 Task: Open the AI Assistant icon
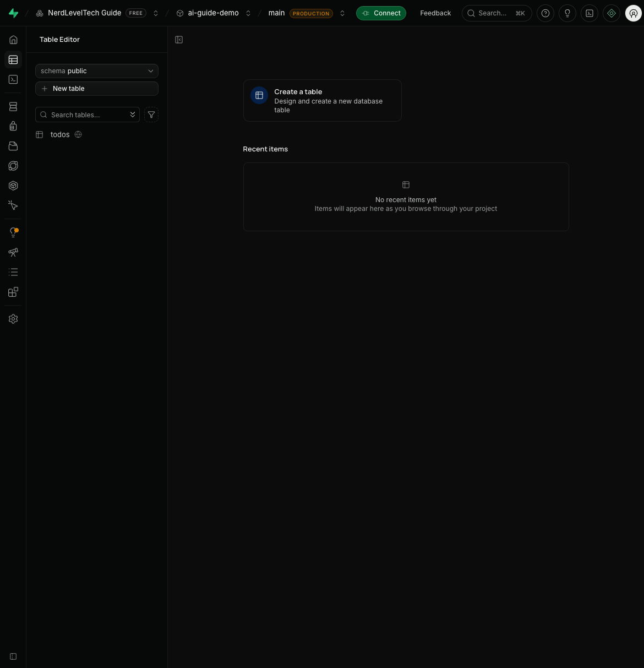pyautogui.click(x=612, y=13)
